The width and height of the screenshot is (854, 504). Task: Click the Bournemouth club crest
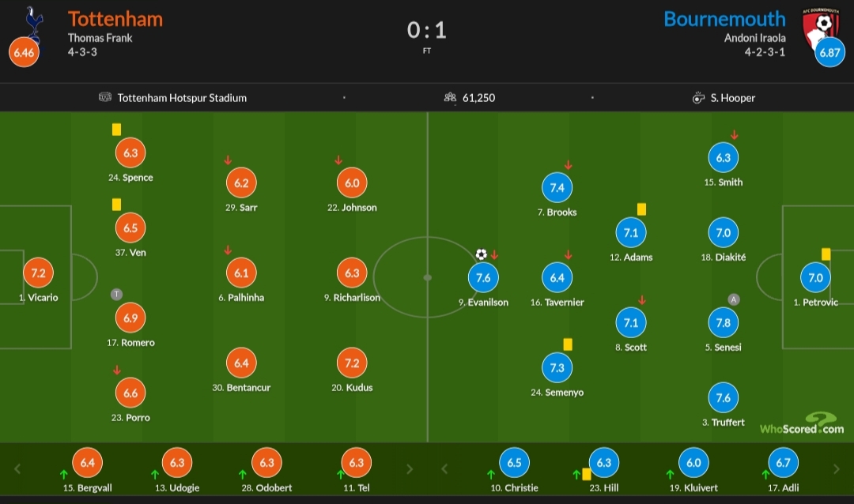point(823,25)
